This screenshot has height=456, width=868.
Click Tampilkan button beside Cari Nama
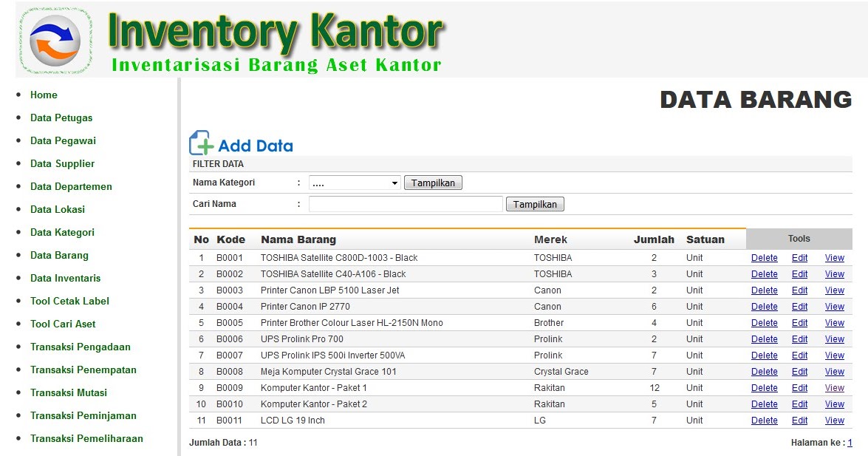(x=535, y=205)
